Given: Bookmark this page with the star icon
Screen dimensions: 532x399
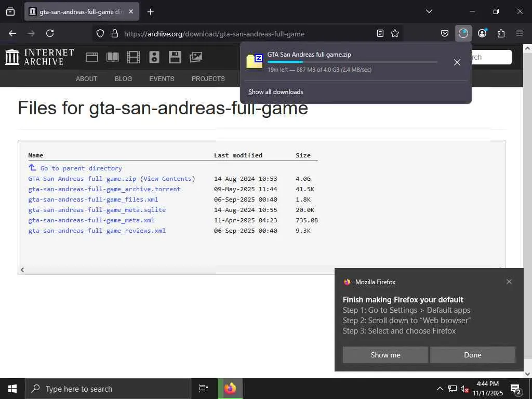Looking at the screenshot, I should point(395,33).
